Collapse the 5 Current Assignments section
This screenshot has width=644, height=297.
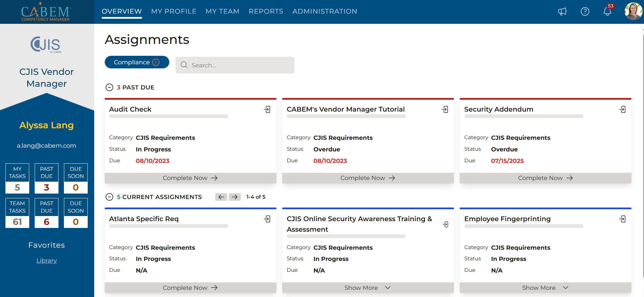[x=109, y=197]
